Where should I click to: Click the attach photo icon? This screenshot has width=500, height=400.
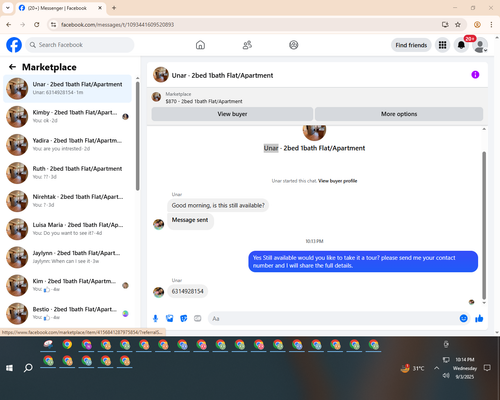(169, 318)
